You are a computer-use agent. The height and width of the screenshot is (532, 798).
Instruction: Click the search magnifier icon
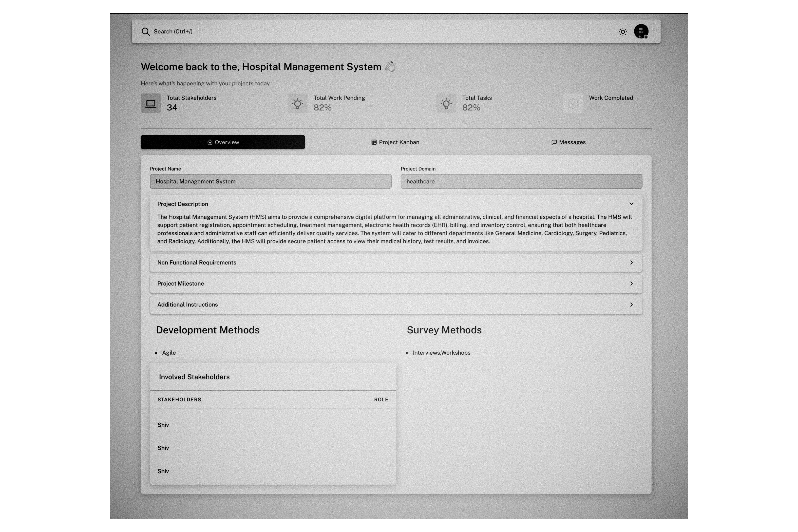146,32
